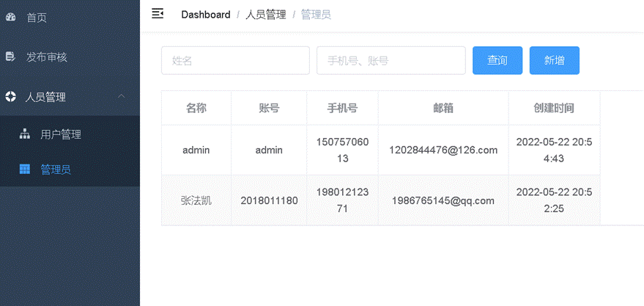Open the 首页 menu item
This screenshot has width=644, height=306.
[x=70, y=18]
